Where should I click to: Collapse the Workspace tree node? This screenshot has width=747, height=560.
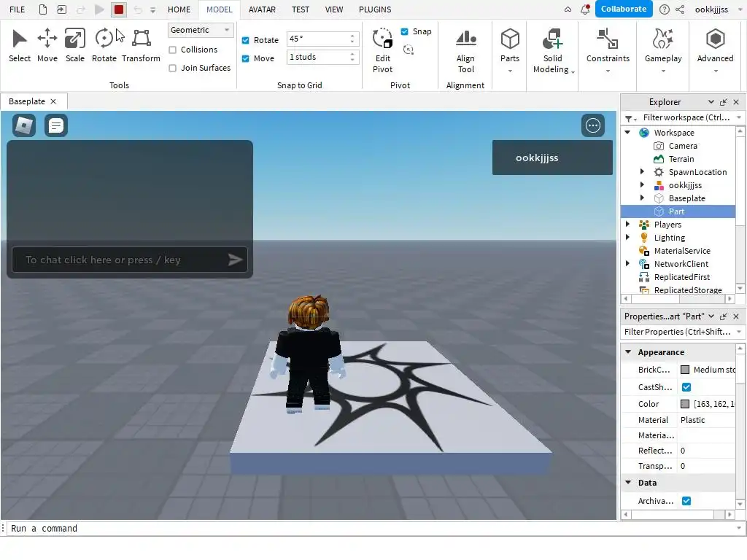click(x=627, y=133)
